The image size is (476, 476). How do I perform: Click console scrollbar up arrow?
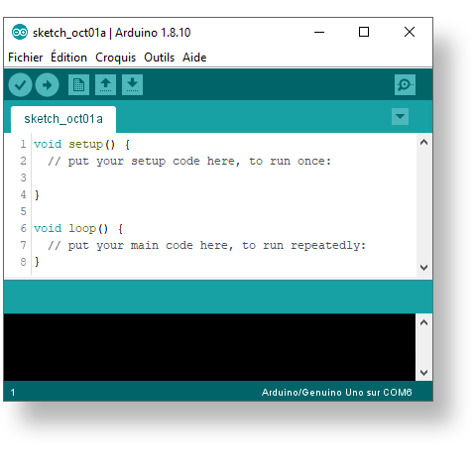(423, 322)
